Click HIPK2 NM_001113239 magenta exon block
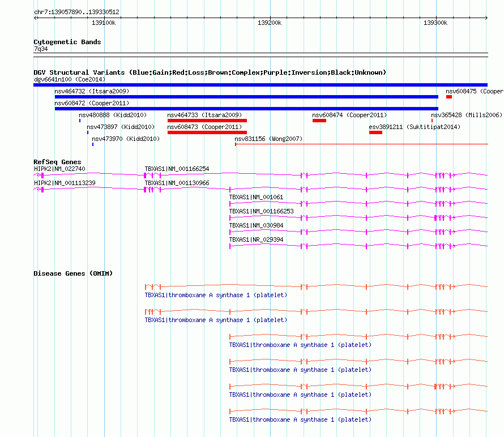Viewport: 504px width, 437px height. (x=42, y=189)
